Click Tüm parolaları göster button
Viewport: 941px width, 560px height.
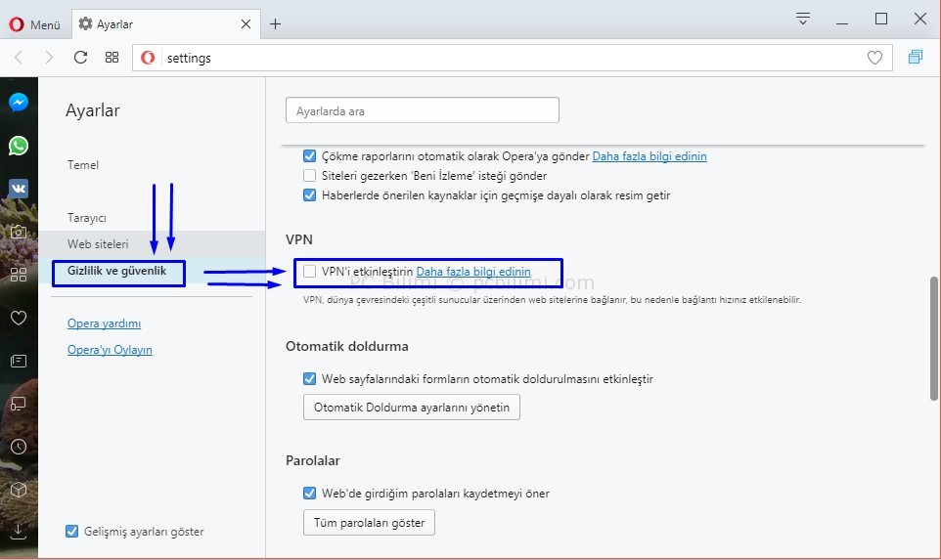coord(369,522)
